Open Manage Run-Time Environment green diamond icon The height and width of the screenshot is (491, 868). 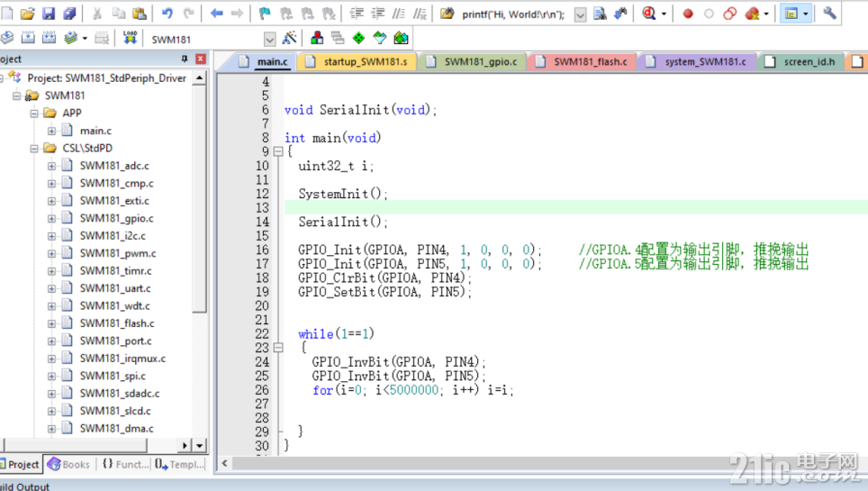coord(358,38)
